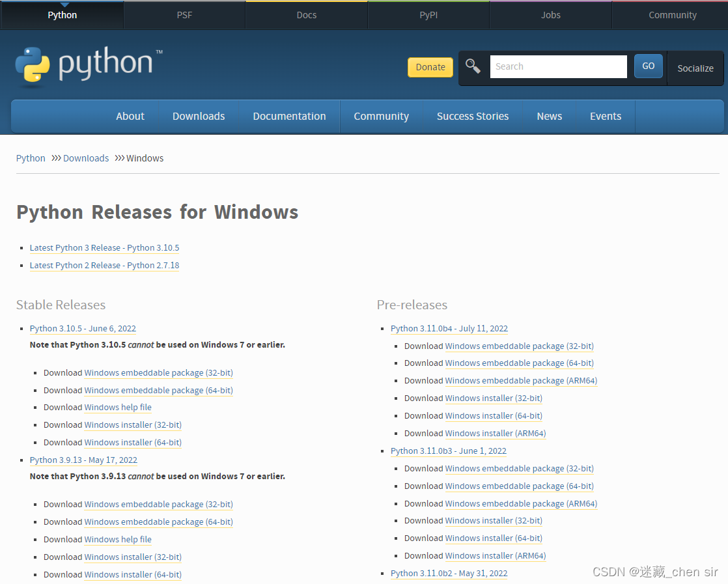Download 3.9.13 Windows embeddable package (64-bit)
Viewport: 728px width, 584px height.
[x=159, y=521]
